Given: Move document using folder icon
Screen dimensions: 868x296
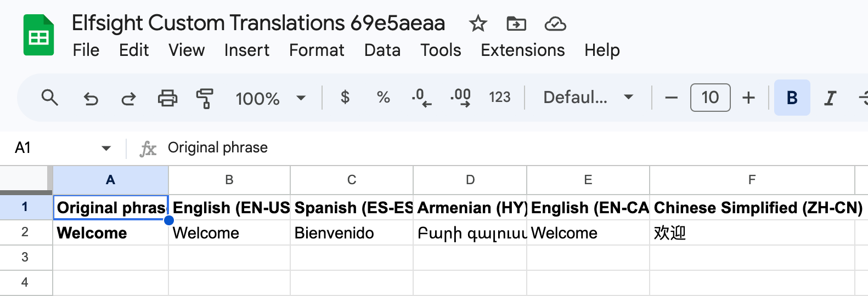Looking at the screenshot, I should point(516,24).
